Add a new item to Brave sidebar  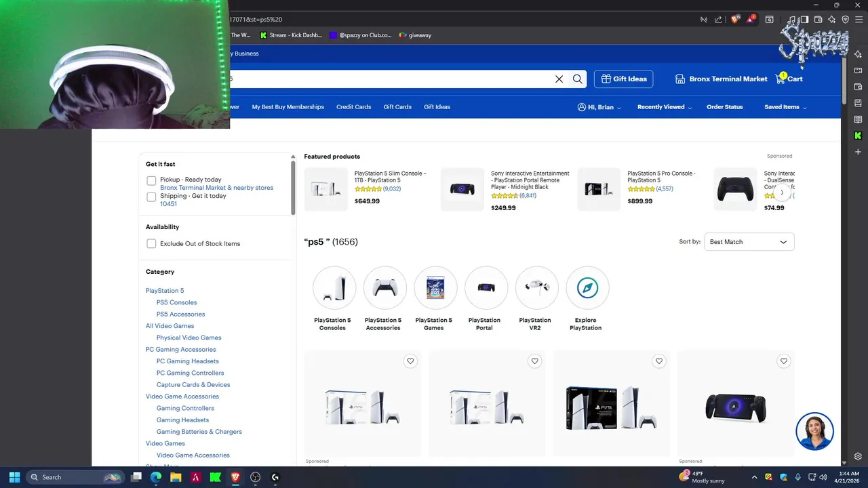pyautogui.click(x=858, y=152)
